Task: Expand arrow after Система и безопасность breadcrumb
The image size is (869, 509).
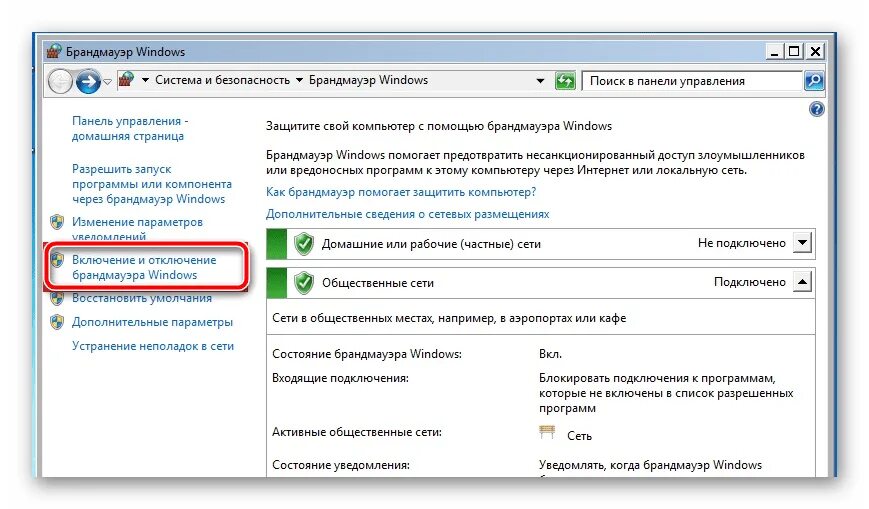Action: click(x=299, y=80)
